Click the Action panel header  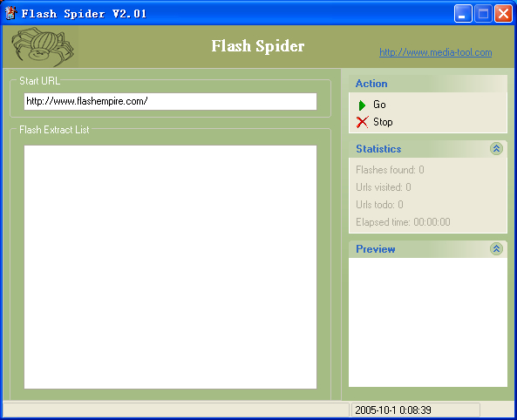[x=428, y=84]
